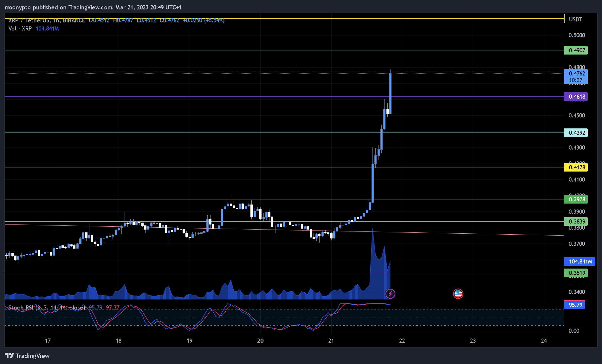Click the 0.4500 price scale tick
Screen dimensions: 602x364
pyautogui.click(x=577, y=115)
